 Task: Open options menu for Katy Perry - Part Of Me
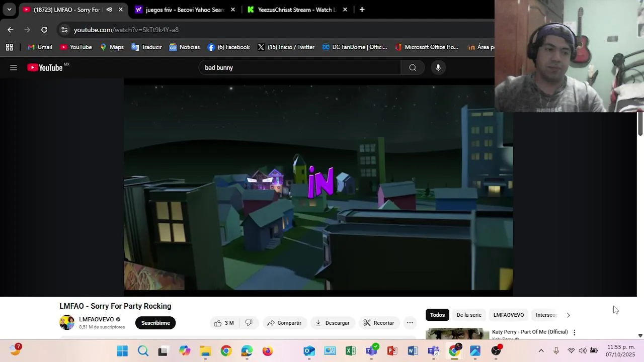574,332
